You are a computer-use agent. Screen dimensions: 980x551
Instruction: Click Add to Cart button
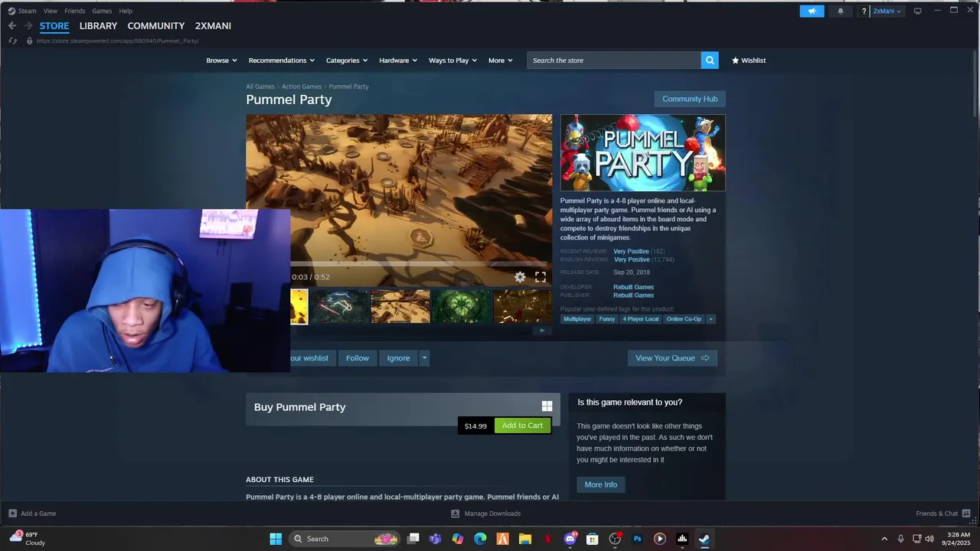522,425
